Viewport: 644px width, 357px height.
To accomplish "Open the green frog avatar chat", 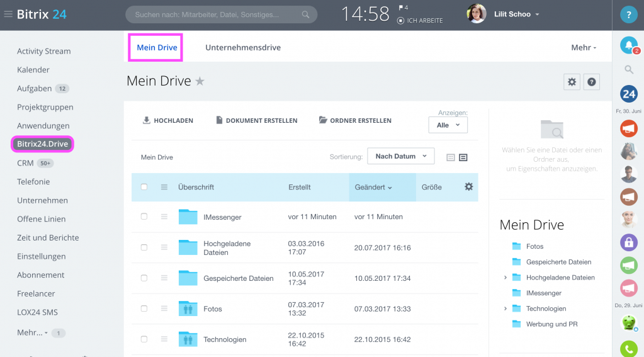I will [x=628, y=322].
